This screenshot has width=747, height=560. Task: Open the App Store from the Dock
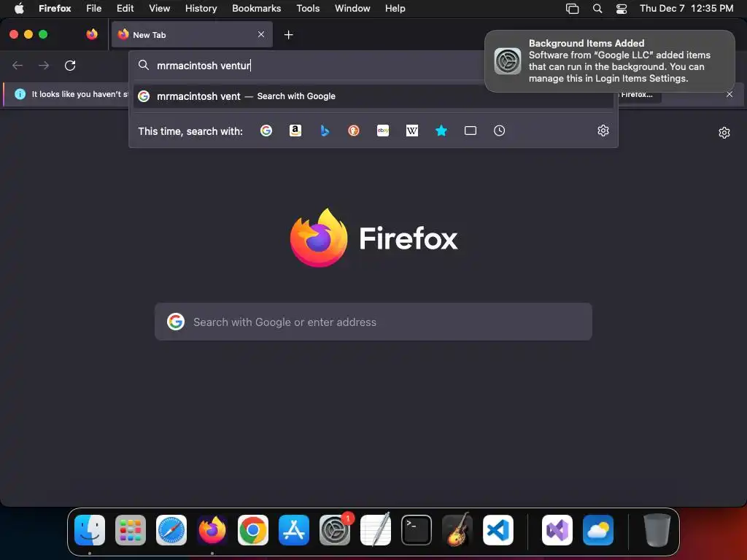pyautogui.click(x=294, y=530)
